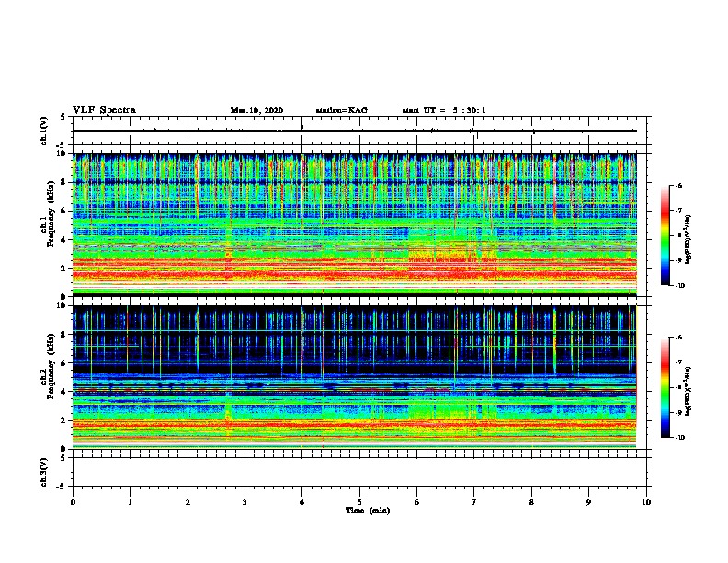
Task: Click inside the ch.2 spectrogram panel
Action: coord(359,377)
